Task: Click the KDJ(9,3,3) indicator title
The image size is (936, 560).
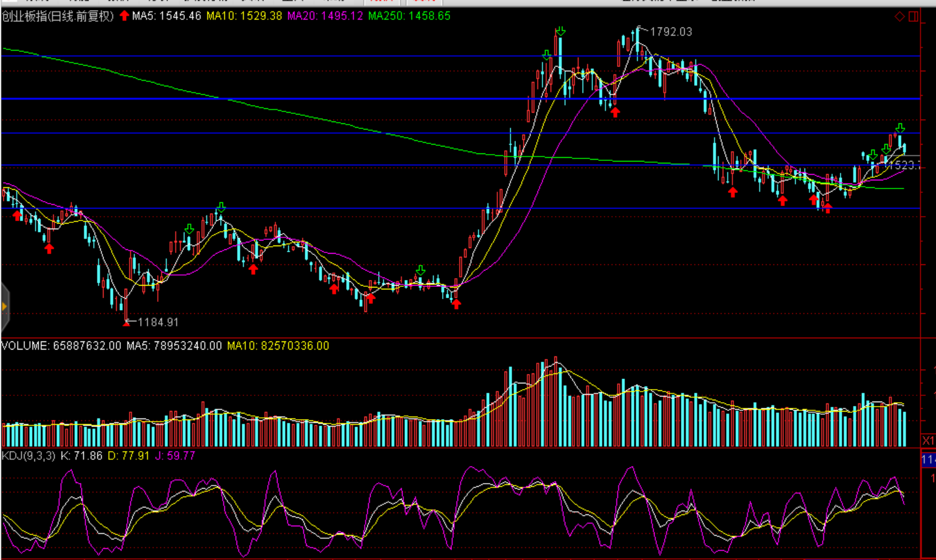Action: (28, 456)
